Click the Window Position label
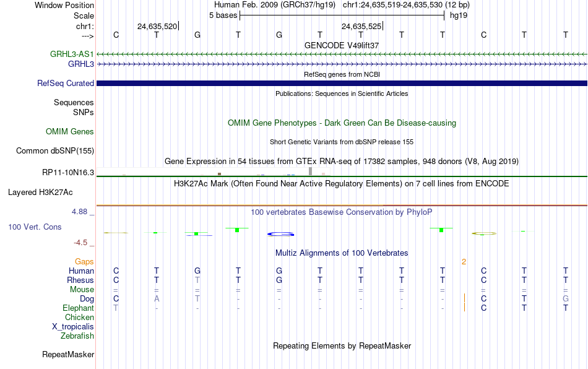Screen dimensions: 588x369 coord(64,5)
